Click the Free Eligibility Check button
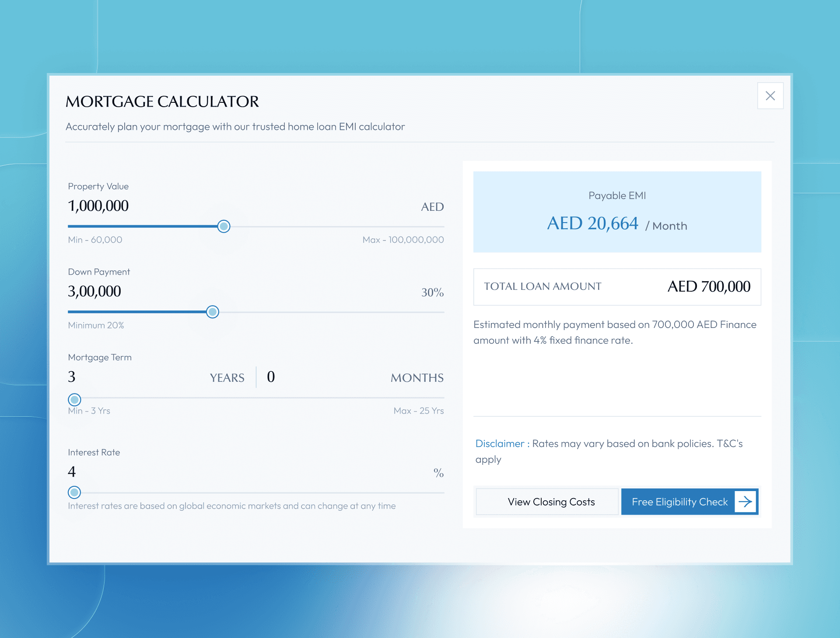840x638 pixels. coord(679,502)
